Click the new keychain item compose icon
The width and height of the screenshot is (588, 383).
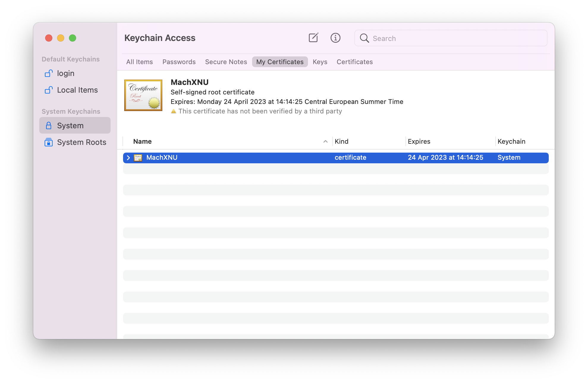[x=313, y=38]
